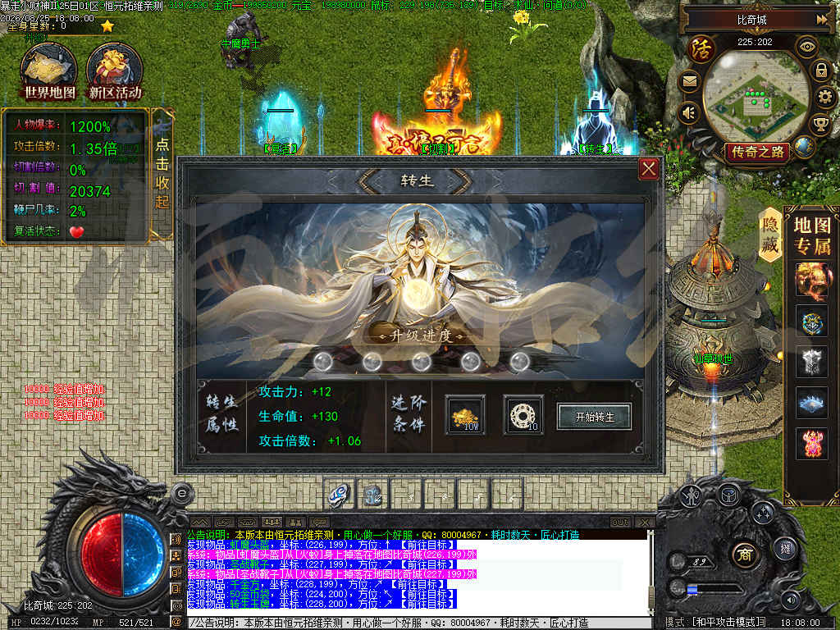Click the first upgrade progress orb
The image size is (840, 630).
[x=323, y=362]
